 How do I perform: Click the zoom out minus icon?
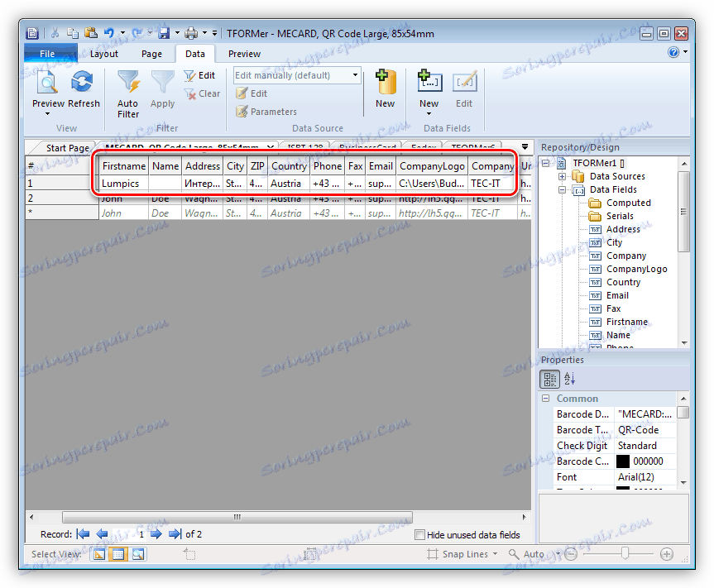571,554
